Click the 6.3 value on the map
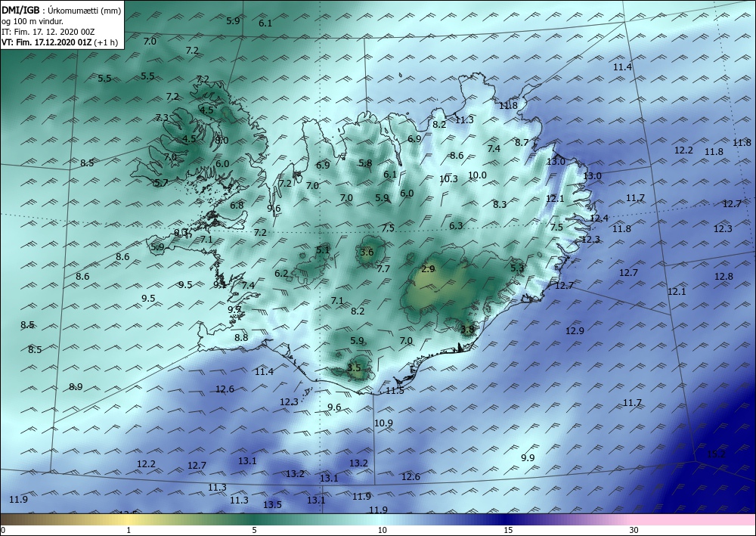756x536 pixels. [456, 225]
